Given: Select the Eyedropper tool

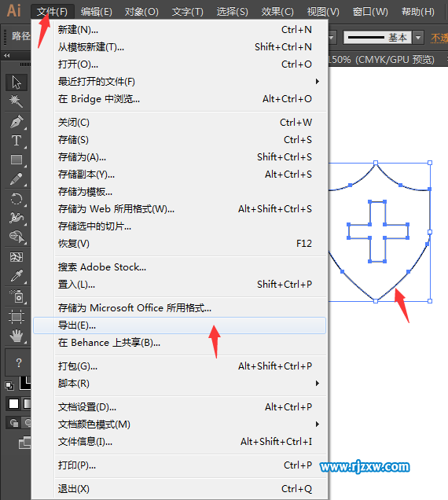Looking at the screenshot, I should [x=17, y=276].
